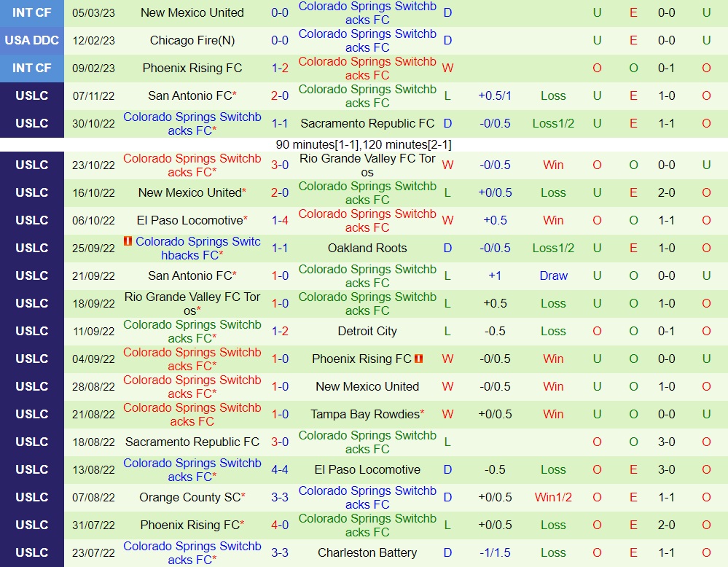Open Colorado Springs Switchbacks FC in the 05/03/23 match
Image resolution: width=728 pixels, height=567 pixels.
(x=367, y=13)
